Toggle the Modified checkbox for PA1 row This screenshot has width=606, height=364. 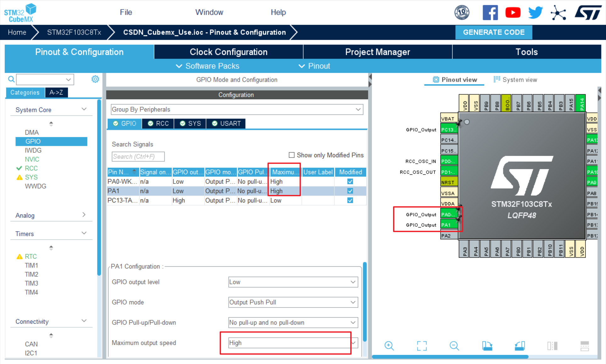(x=350, y=191)
